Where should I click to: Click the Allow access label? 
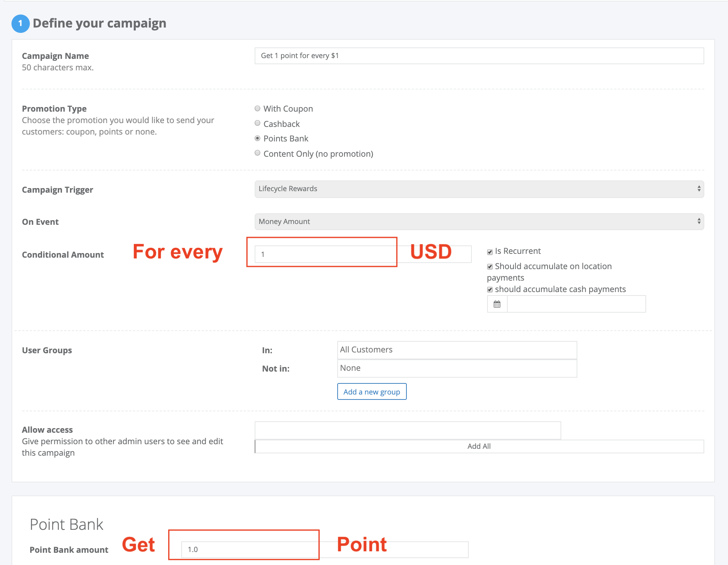[x=47, y=430]
